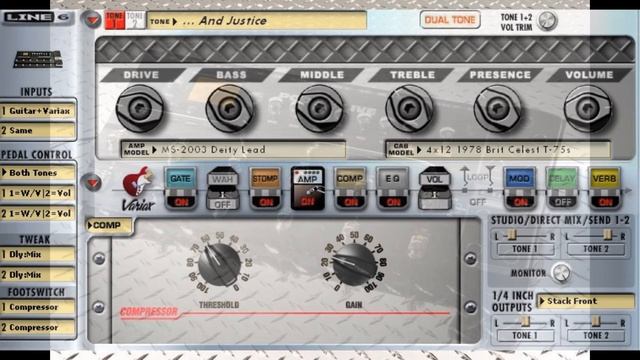Viewport: 640px width, 360px height.
Task: Select the Wah pedal block
Action: pos(222,178)
